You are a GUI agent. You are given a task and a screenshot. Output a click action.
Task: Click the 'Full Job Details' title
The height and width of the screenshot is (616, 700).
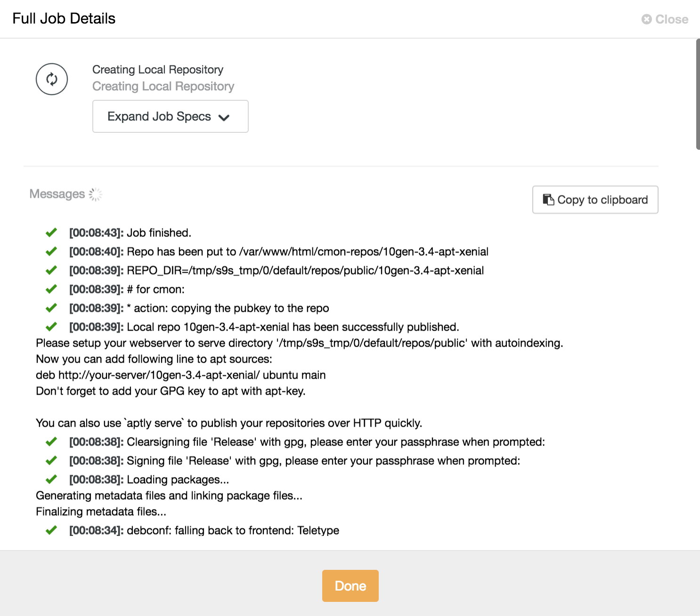coord(64,18)
